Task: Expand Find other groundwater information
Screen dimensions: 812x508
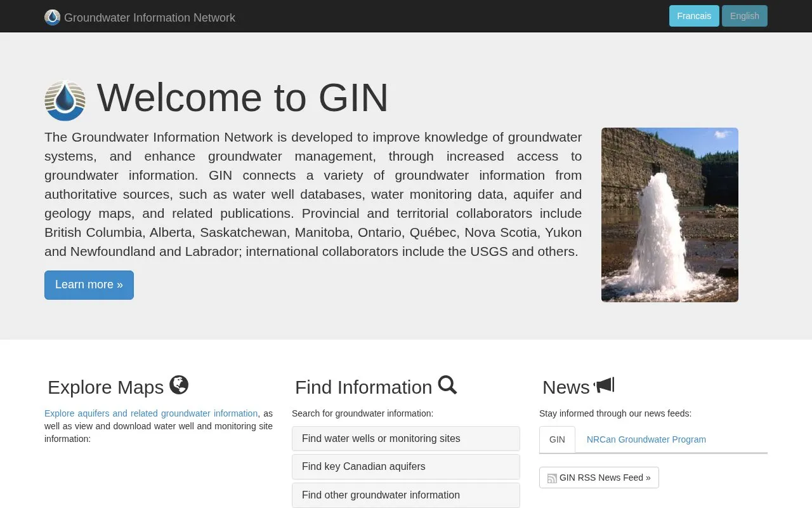Action: pos(406,495)
